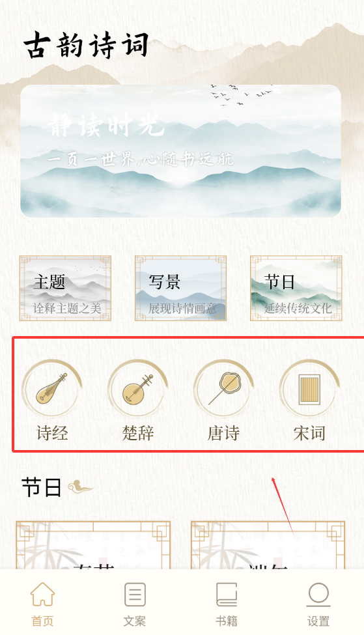Tap the 书籍 book icon
The width and height of the screenshot is (364, 635).
[227, 594]
